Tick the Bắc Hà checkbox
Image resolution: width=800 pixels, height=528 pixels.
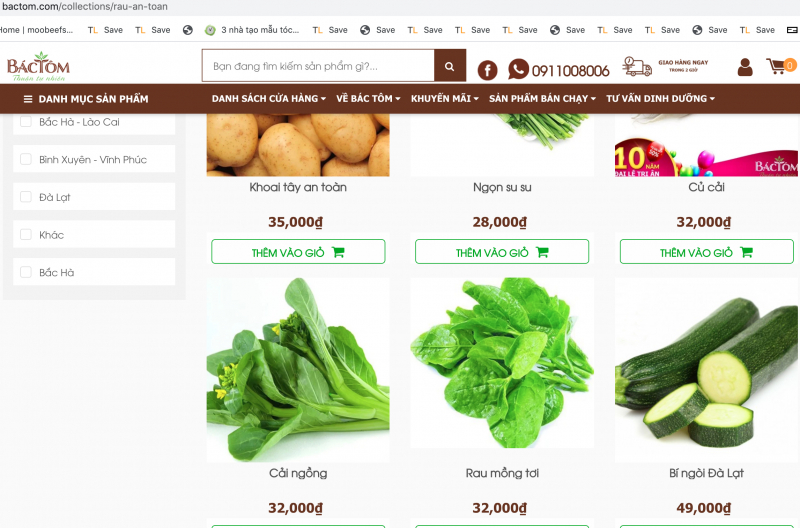[26, 272]
